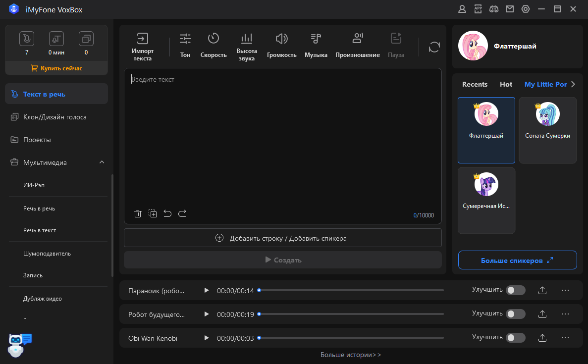Screen dimensions: 588x364
Task: Adjust the Speed (Скорость) setting
Action: 214,46
